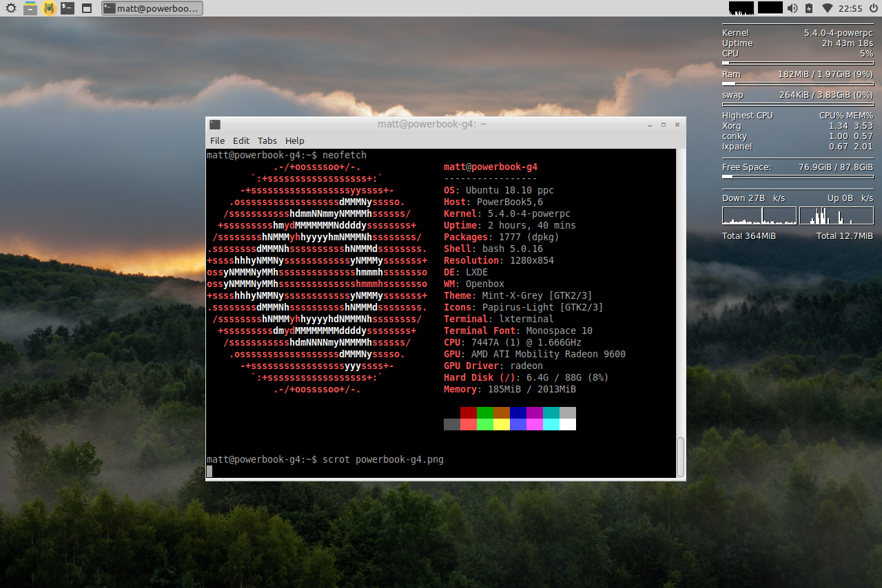882x588 pixels.
Task: Check the battery charging indicator icon
Action: (x=809, y=8)
